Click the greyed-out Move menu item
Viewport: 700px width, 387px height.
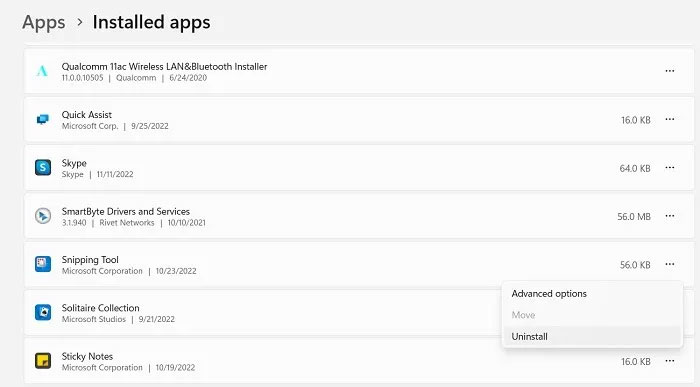click(x=592, y=315)
